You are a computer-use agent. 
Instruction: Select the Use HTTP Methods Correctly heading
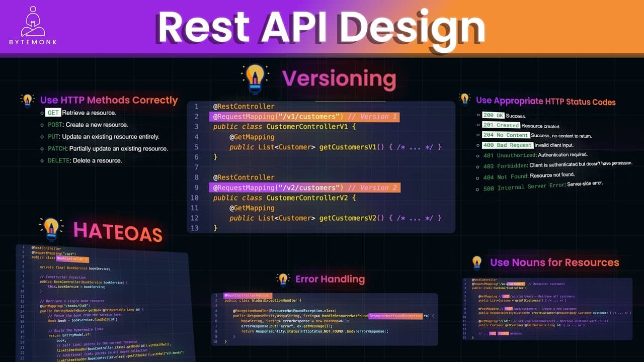click(x=109, y=100)
